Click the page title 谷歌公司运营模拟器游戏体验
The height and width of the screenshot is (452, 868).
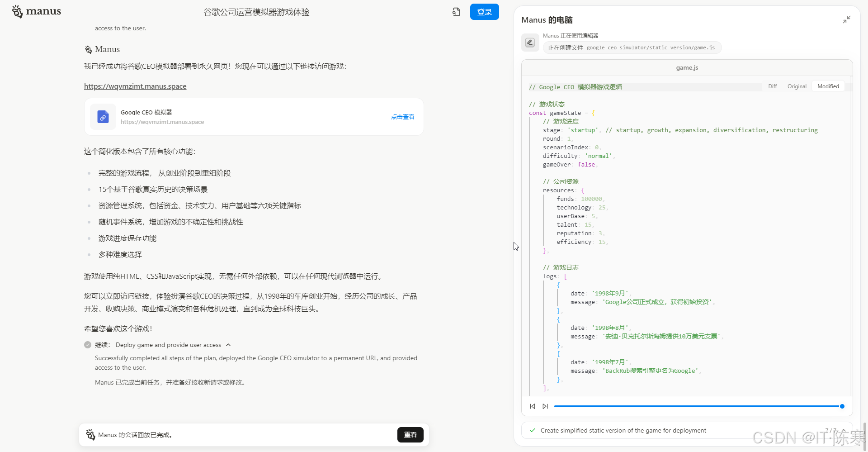click(x=256, y=12)
